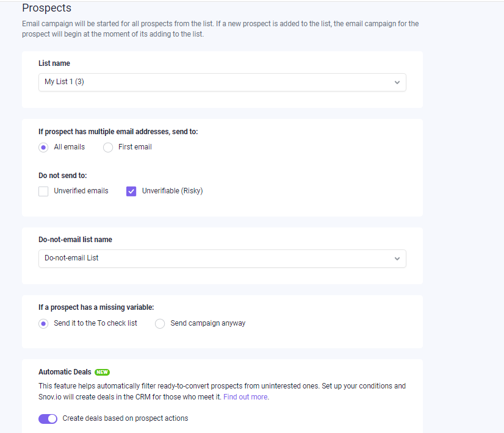This screenshot has width=504, height=433.
Task: Disable Create deals based on prospect actions toggle
Action: [48, 418]
